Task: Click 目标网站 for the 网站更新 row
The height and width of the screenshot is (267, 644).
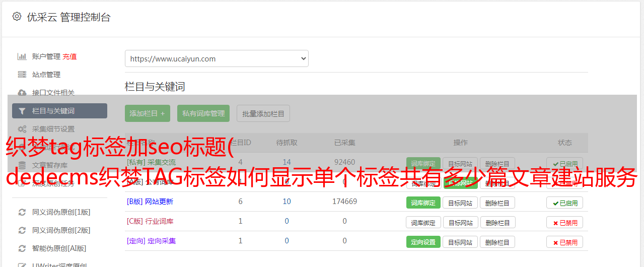Action: [x=460, y=203]
